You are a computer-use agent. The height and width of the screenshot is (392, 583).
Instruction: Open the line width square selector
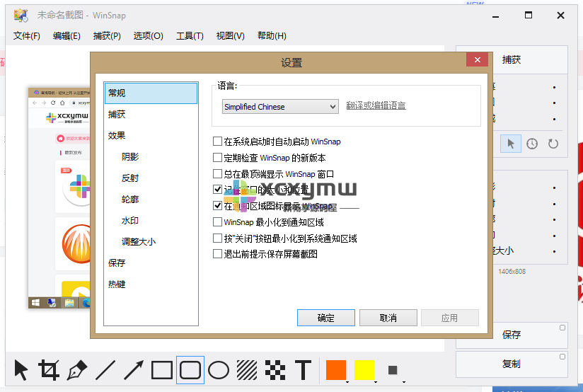[393, 369]
